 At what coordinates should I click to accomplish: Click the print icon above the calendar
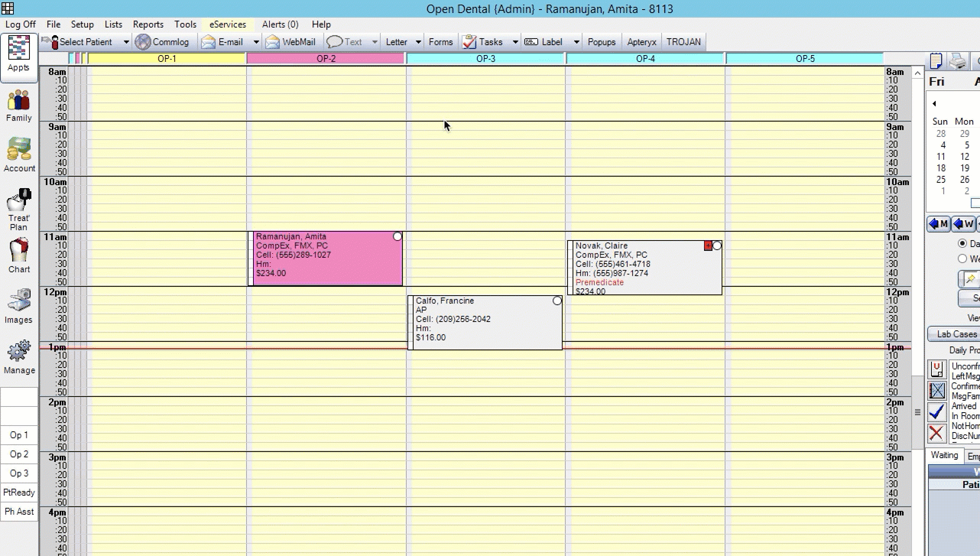click(957, 61)
